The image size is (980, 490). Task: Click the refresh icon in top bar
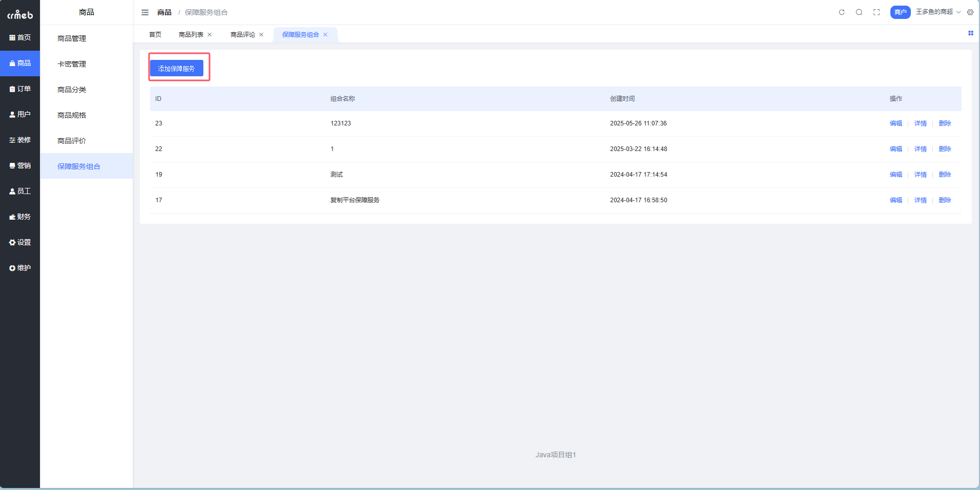841,12
